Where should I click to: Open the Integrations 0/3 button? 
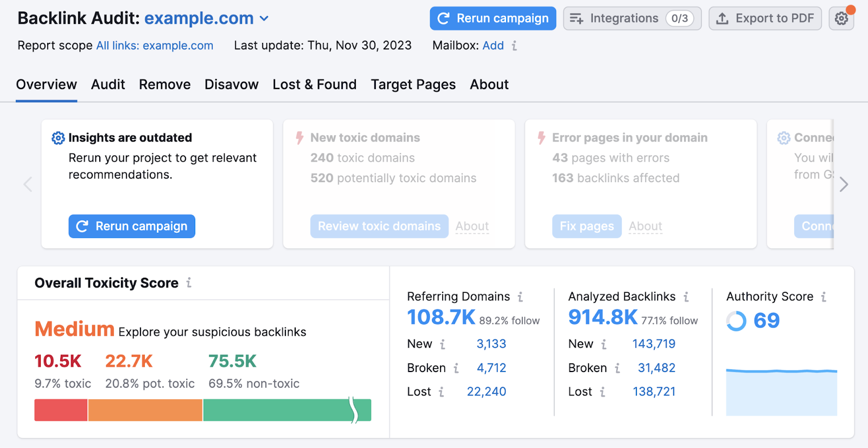click(632, 18)
